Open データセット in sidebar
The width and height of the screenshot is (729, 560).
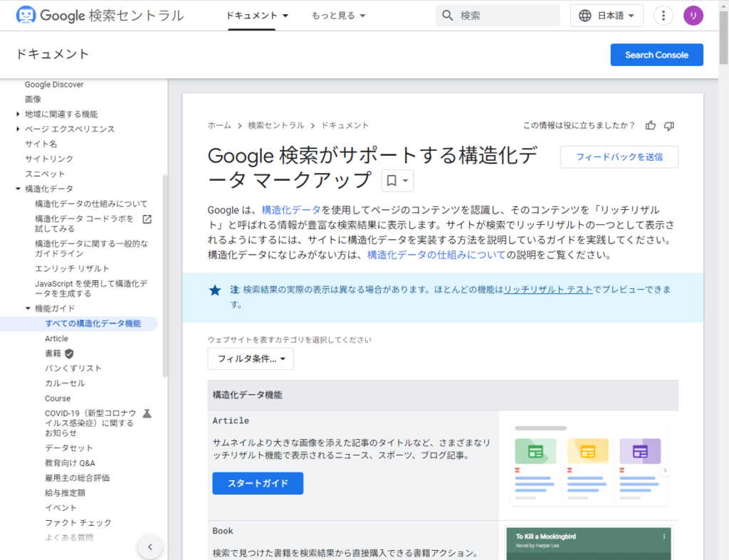[x=69, y=448]
